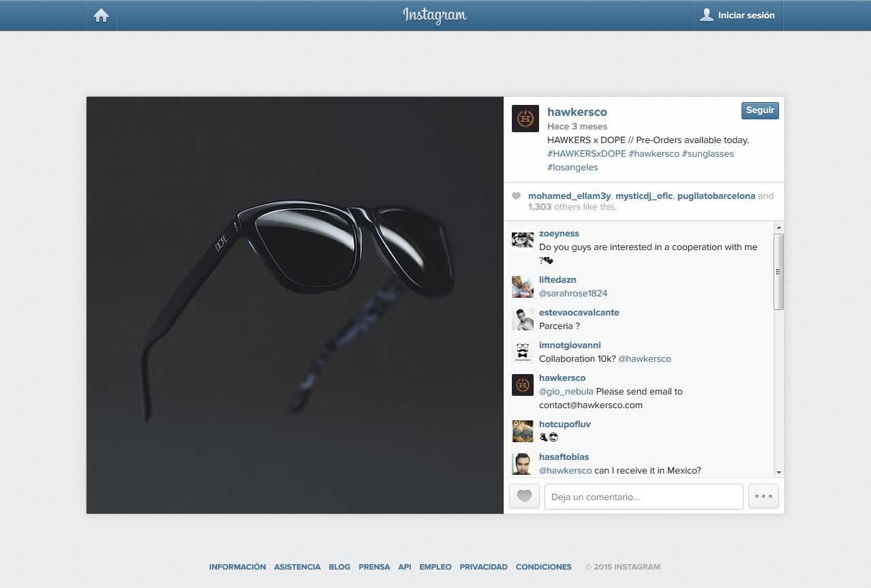Click the comments scrollbar thumb
871x588 pixels.
779,272
